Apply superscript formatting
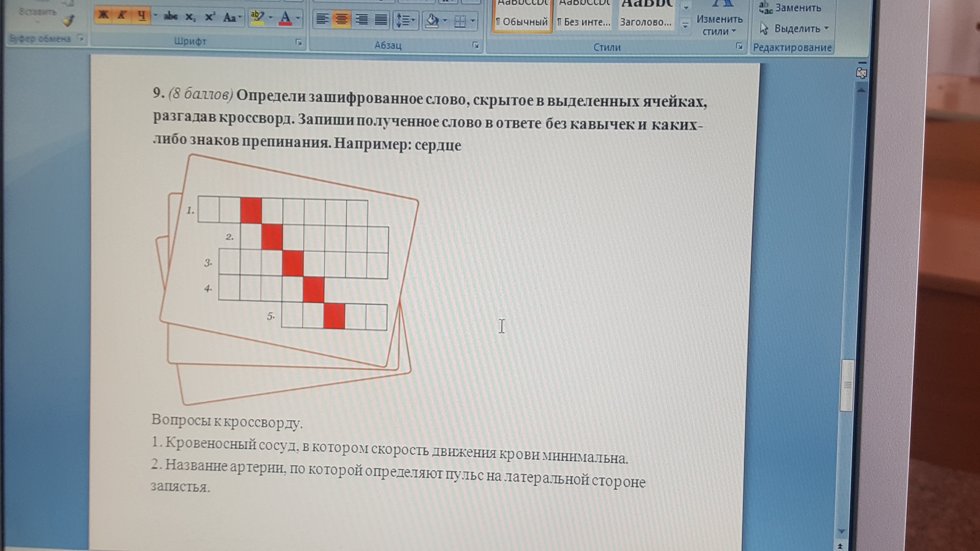 [x=210, y=17]
